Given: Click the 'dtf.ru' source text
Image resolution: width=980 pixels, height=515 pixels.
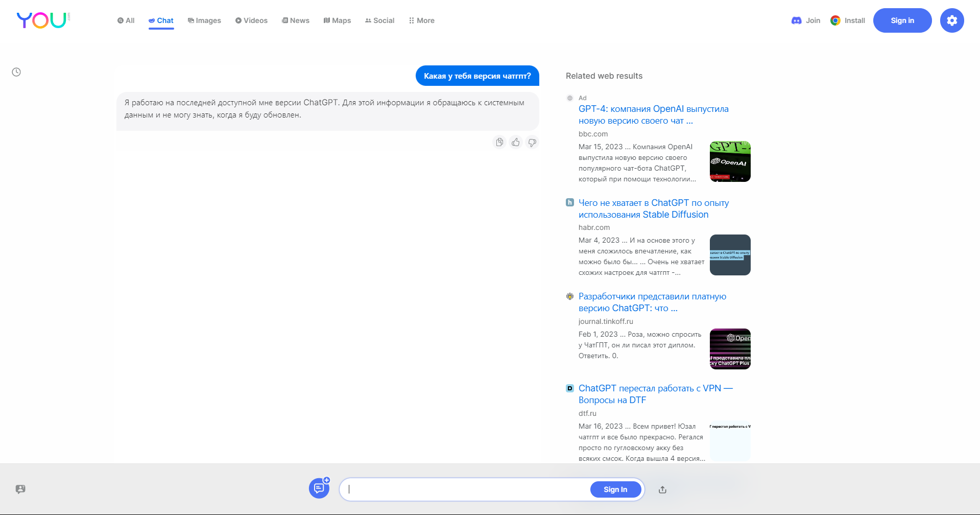Looking at the screenshot, I should click(x=587, y=413).
